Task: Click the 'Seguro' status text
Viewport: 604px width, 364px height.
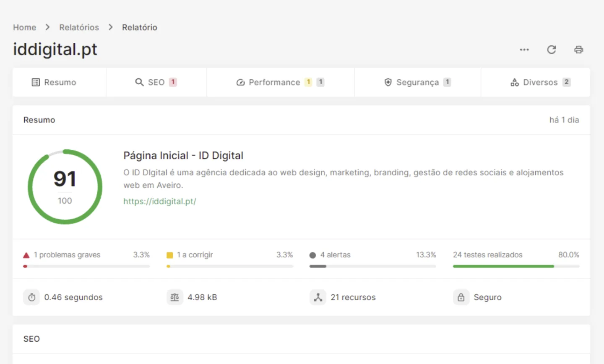Action: (x=487, y=297)
